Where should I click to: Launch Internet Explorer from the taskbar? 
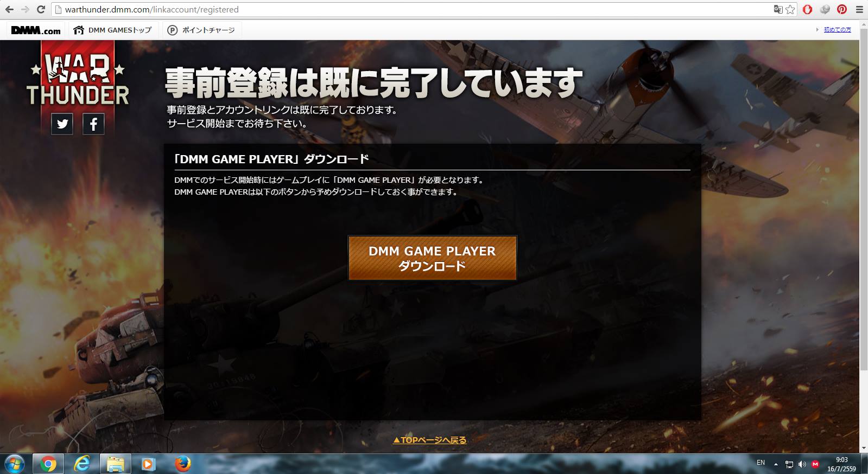(82, 464)
